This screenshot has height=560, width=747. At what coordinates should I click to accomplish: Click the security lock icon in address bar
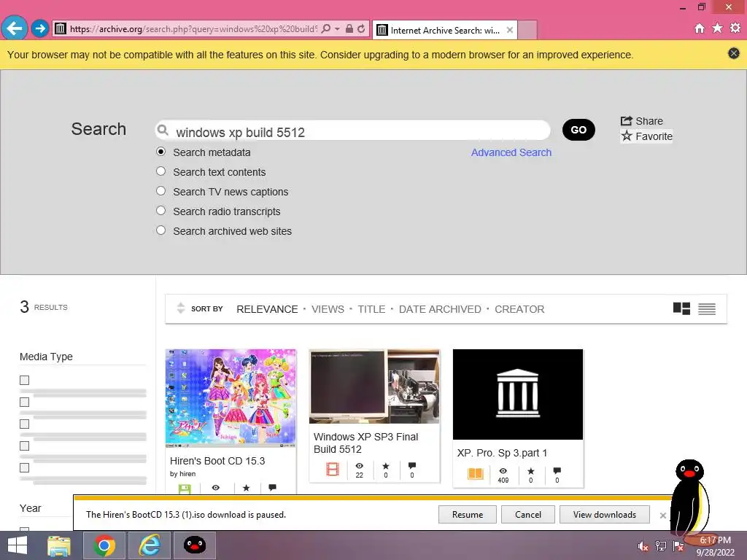pyautogui.click(x=349, y=28)
